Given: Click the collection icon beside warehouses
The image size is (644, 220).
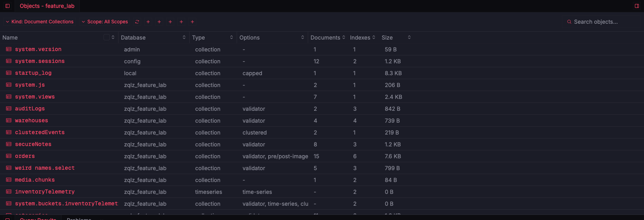Looking at the screenshot, I should pos(9,121).
